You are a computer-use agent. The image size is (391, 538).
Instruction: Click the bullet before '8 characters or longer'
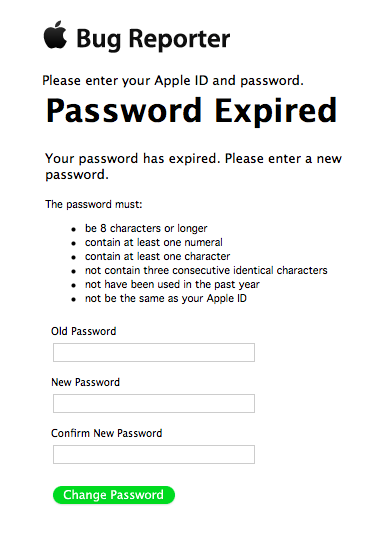pos(73,230)
